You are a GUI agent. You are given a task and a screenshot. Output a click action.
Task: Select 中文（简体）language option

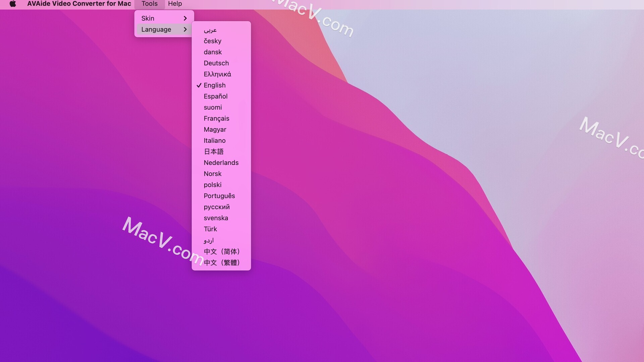(222, 251)
